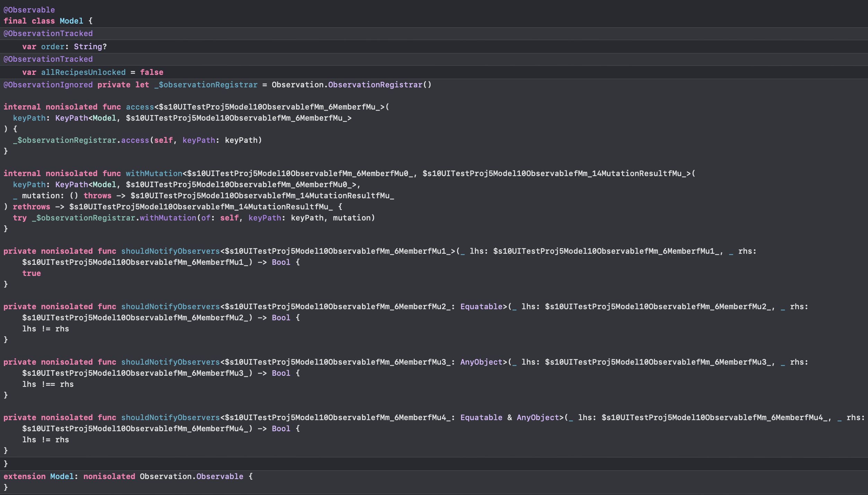Image resolution: width=868 pixels, height=495 pixels.
Task: Click "lhs != rhs" in the MemberfMu2_ function body
Action: coord(46,329)
